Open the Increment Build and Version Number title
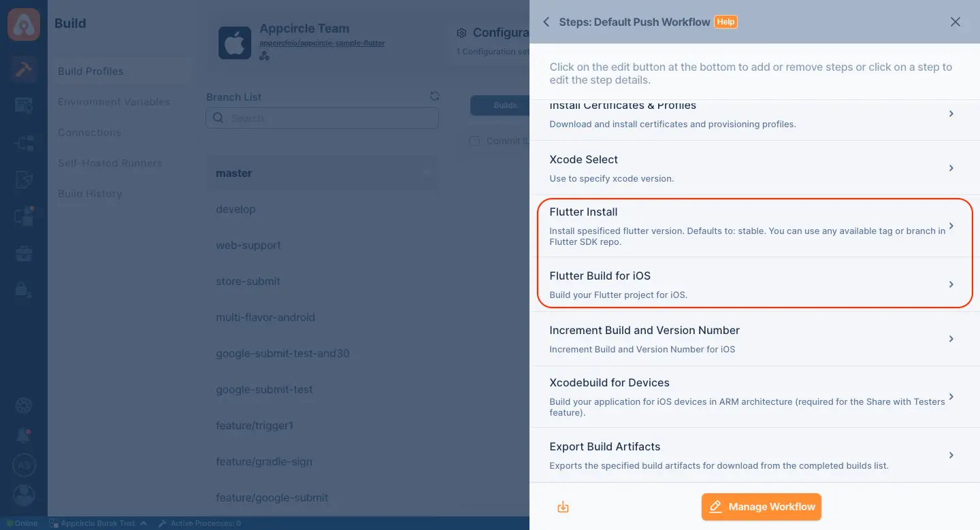The image size is (980, 530). 644,331
